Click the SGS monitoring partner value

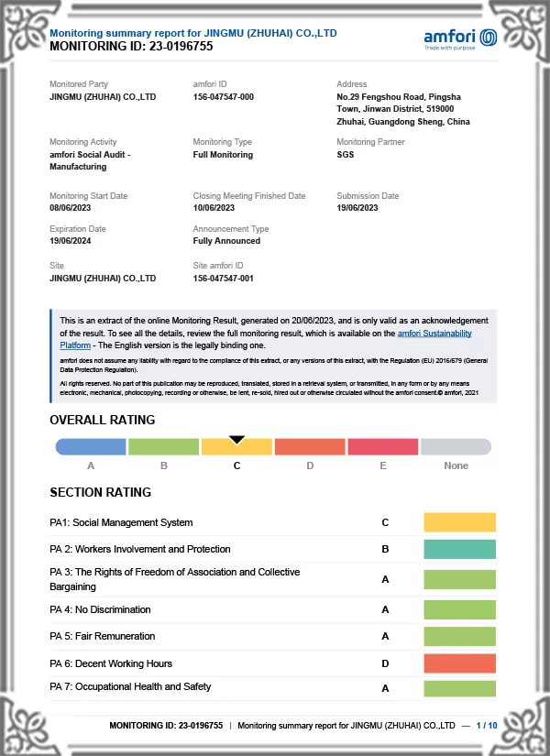tap(346, 155)
